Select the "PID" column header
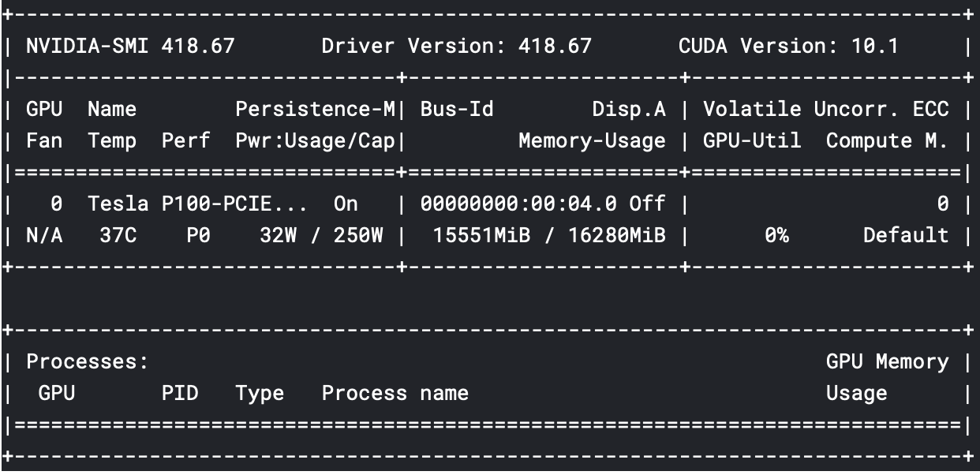The width and height of the screenshot is (980, 475). pyautogui.click(x=179, y=393)
